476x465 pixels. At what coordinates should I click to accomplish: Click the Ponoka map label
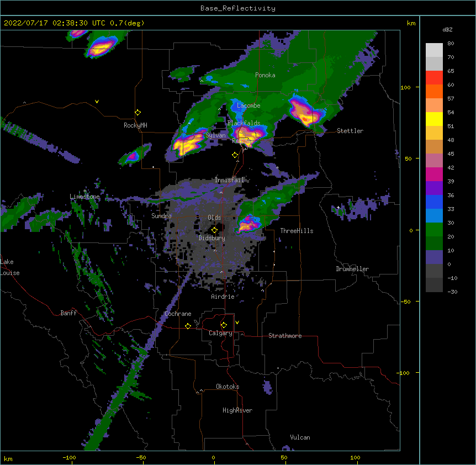pyautogui.click(x=265, y=75)
